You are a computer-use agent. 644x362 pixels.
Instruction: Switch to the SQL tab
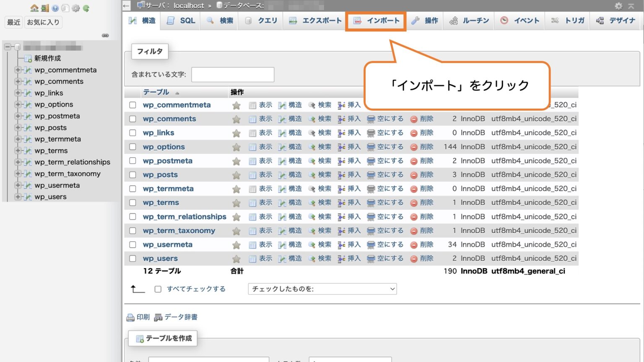(x=180, y=20)
